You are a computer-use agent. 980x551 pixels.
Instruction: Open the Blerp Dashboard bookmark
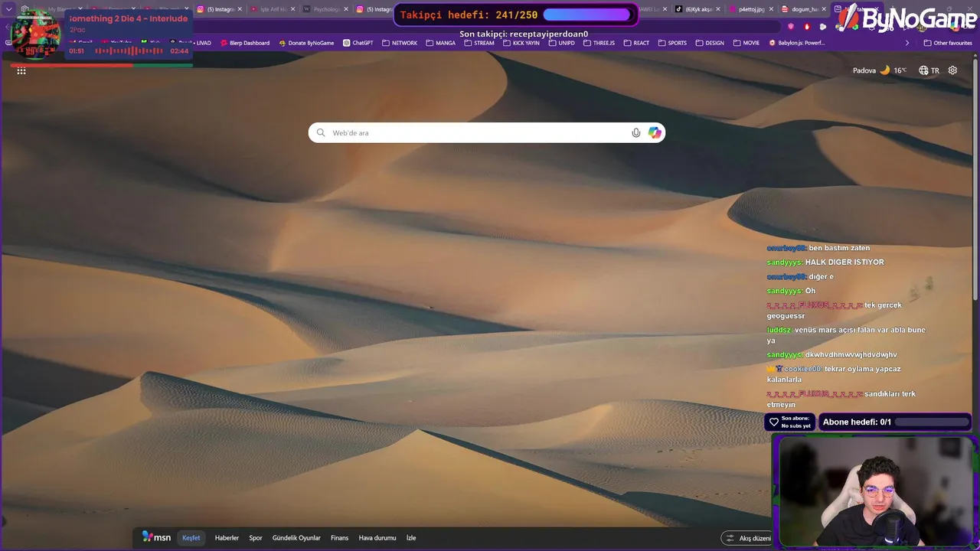(x=244, y=43)
